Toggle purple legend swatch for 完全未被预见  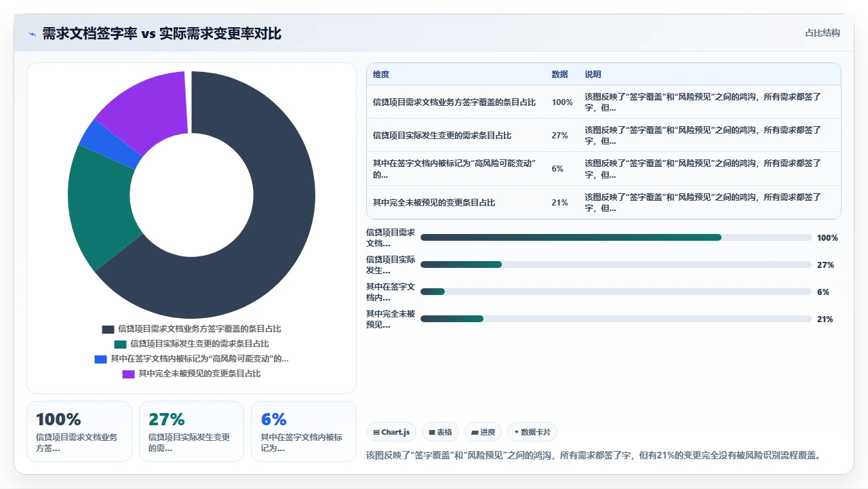click(128, 374)
